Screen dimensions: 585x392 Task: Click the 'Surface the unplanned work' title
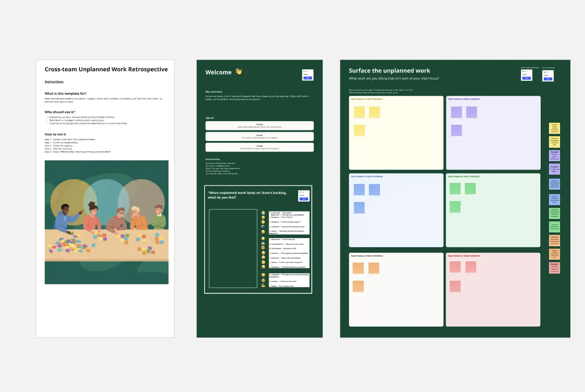(x=389, y=70)
